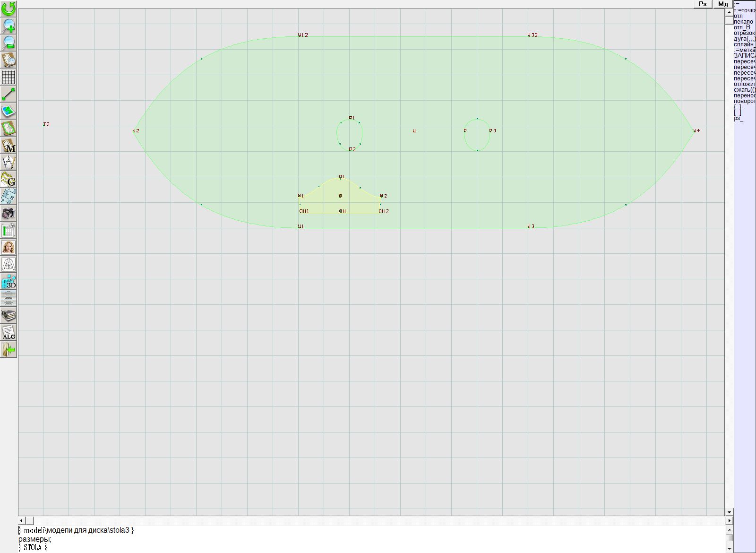Open the compass measurement tool

tap(9, 162)
